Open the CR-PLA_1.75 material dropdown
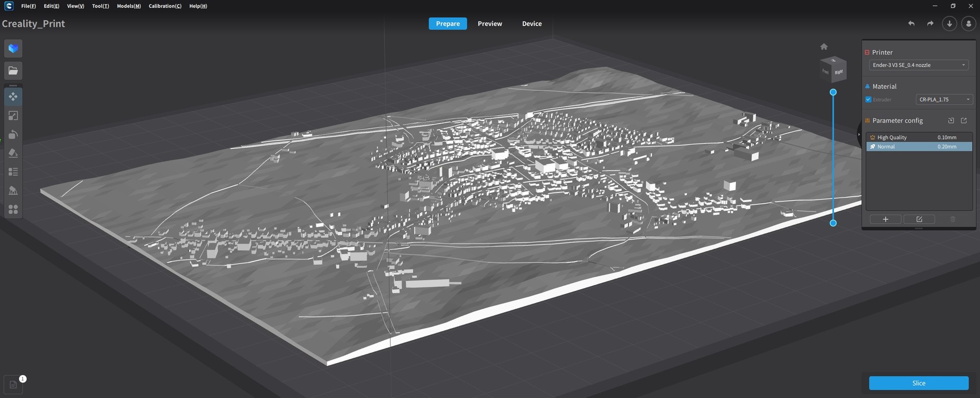 click(944, 99)
